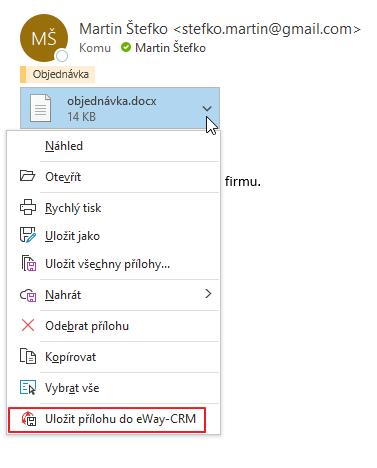Viewport: 377px width, 468px height.
Task: Click the red X remove attachment icon
Action: 28,325
